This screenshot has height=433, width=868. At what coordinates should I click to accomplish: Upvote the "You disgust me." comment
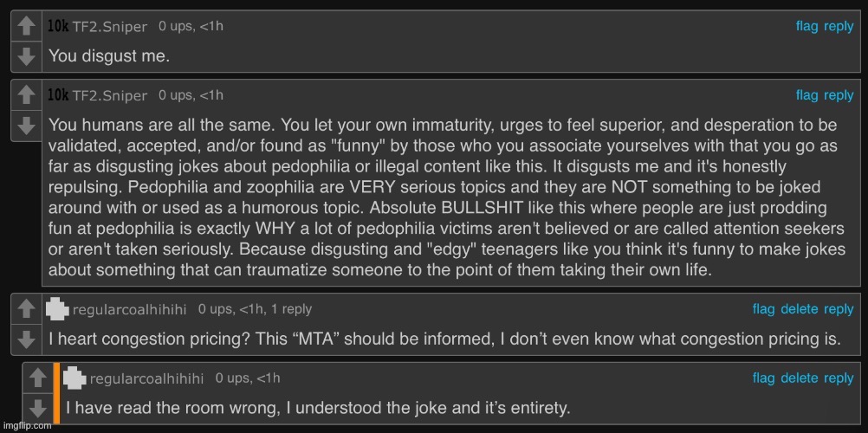tap(26, 26)
